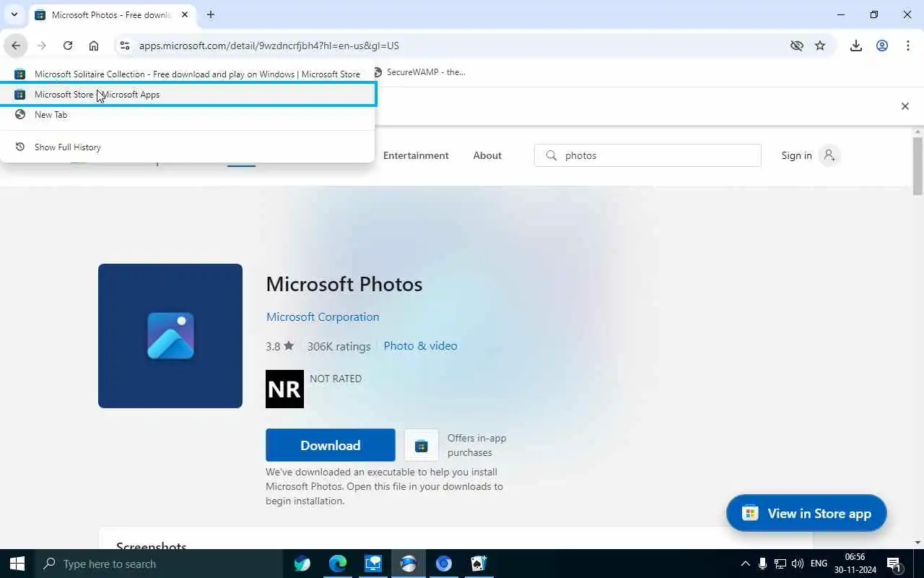Open the monitor chat-bubble taskbar app
924x578 pixels.
(373, 564)
